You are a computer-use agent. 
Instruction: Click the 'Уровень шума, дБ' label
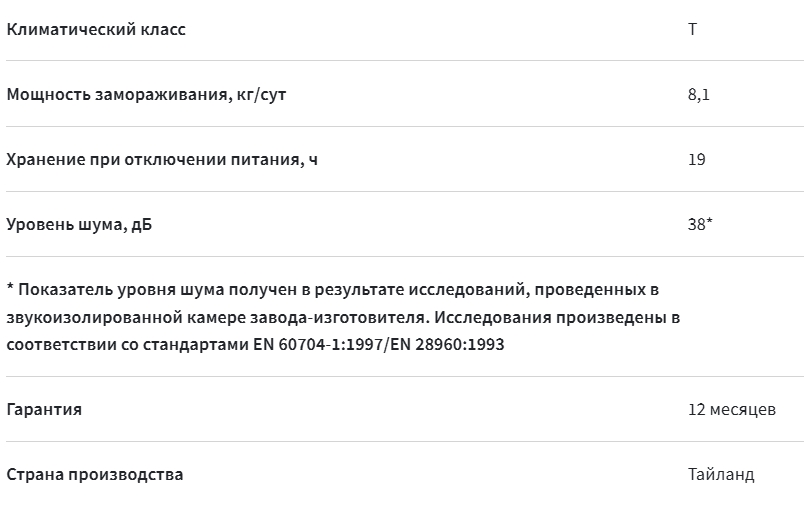click(x=79, y=225)
